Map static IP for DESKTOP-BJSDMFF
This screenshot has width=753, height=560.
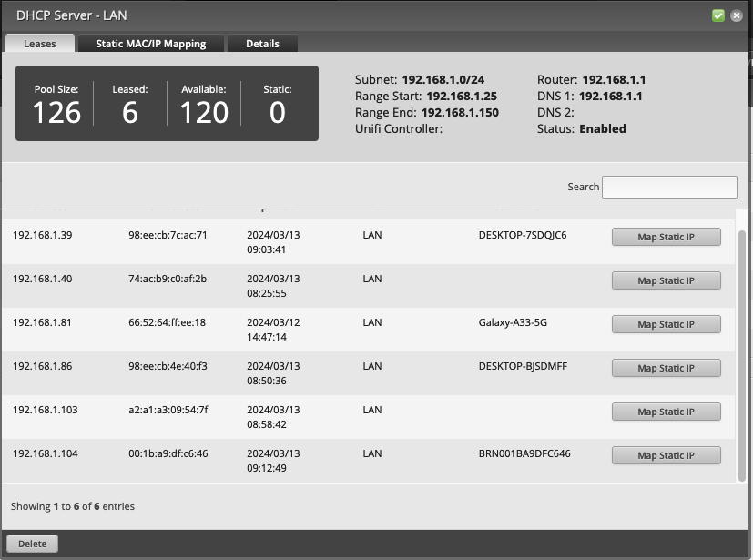[x=666, y=368]
